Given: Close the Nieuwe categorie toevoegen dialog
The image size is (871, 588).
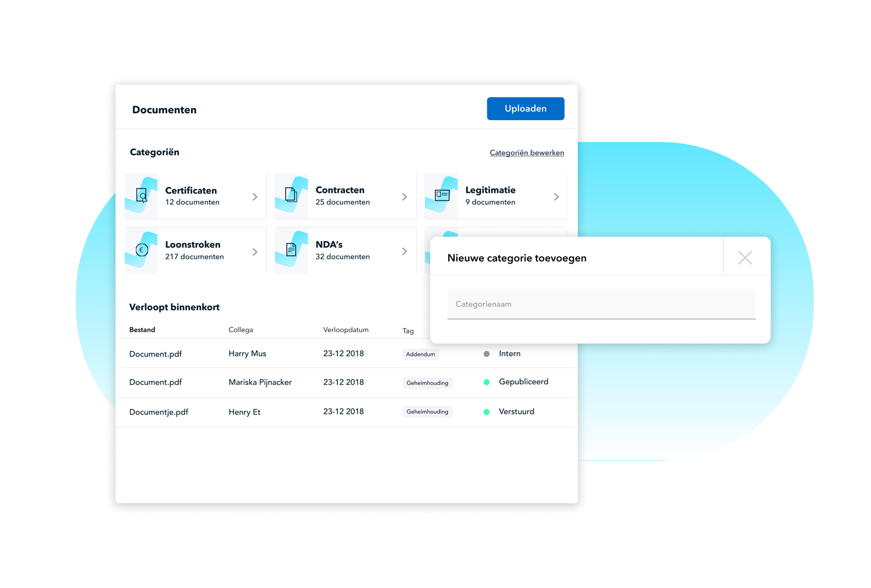Looking at the screenshot, I should (x=745, y=258).
